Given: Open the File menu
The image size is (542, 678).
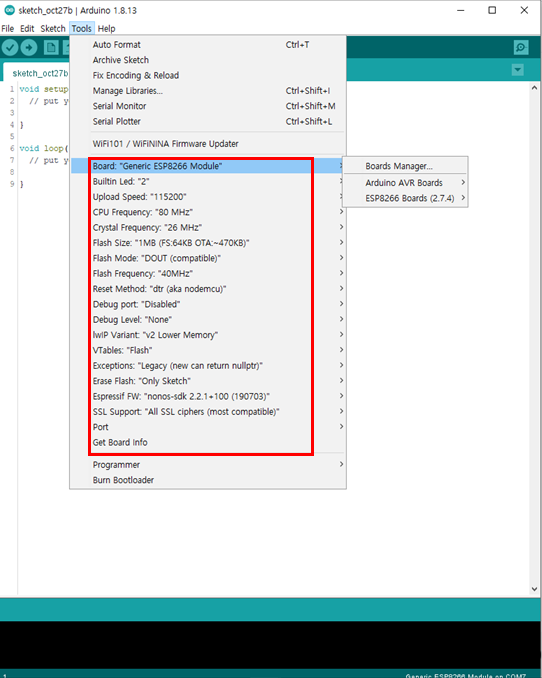Looking at the screenshot, I should point(8,29).
